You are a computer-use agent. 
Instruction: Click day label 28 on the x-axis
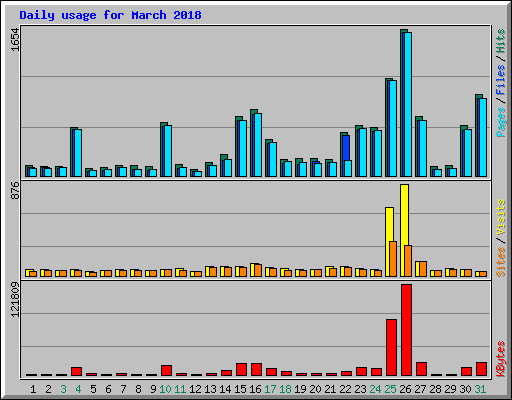pos(435,389)
